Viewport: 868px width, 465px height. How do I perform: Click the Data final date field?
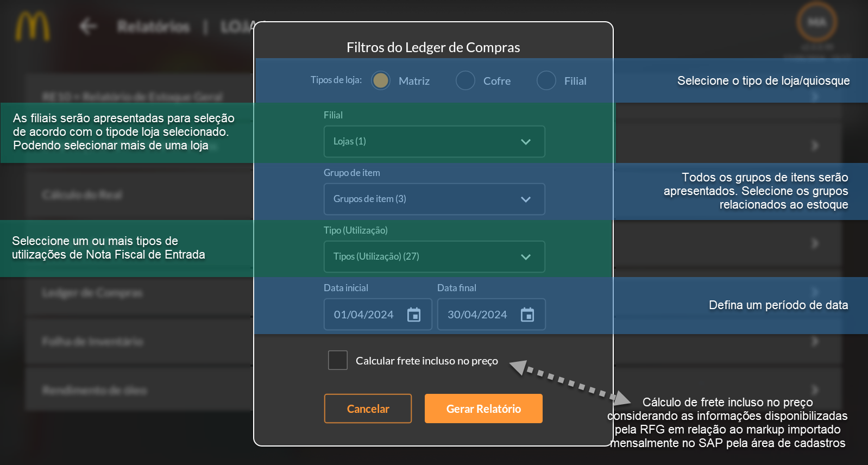click(x=492, y=315)
